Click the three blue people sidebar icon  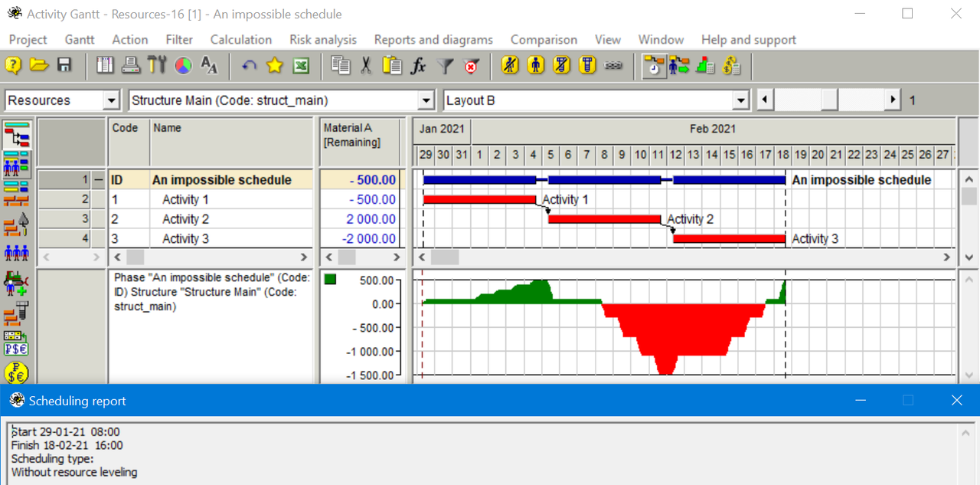click(17, 253)
